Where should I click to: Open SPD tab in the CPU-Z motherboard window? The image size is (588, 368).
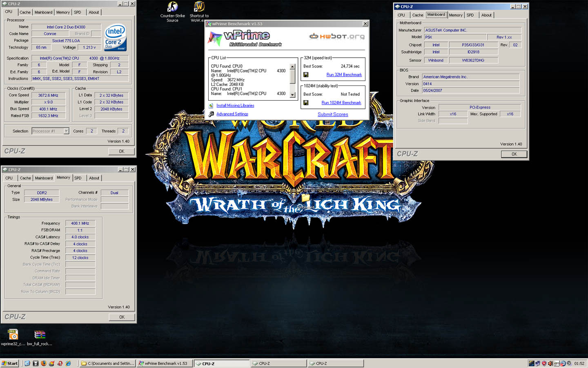tap(470, 15)
